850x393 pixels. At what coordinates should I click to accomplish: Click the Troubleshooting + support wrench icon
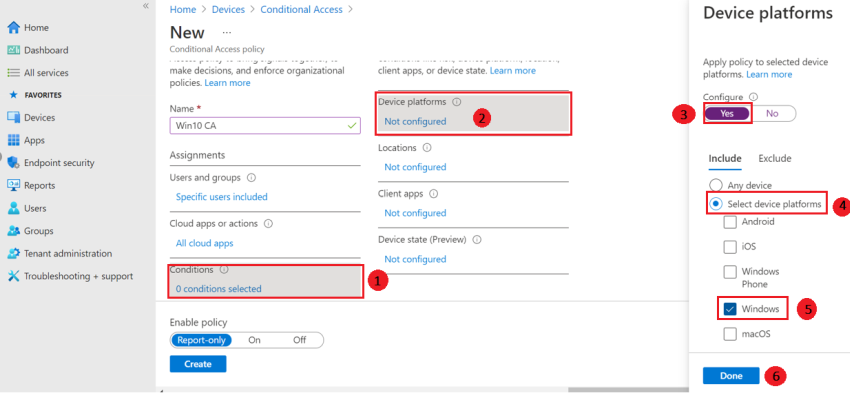tap(14, 276)
